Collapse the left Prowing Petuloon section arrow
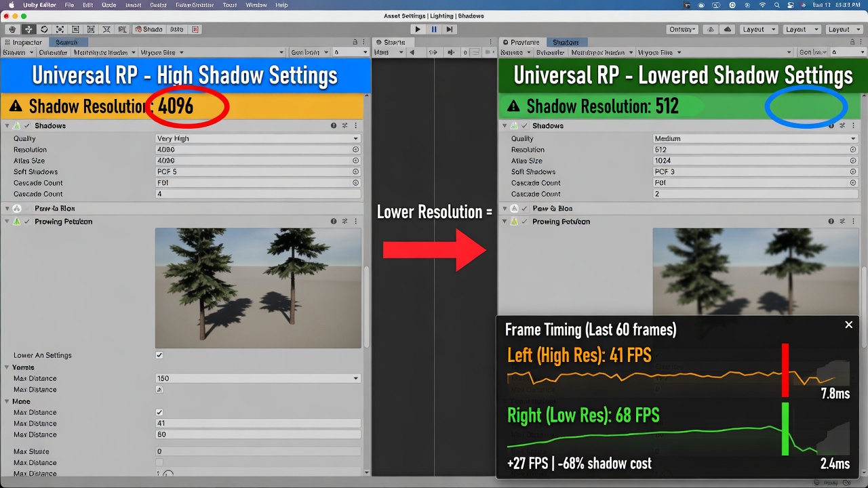Image resolution: width=868 pixels, height=488 pixels. tap(7, 222)
